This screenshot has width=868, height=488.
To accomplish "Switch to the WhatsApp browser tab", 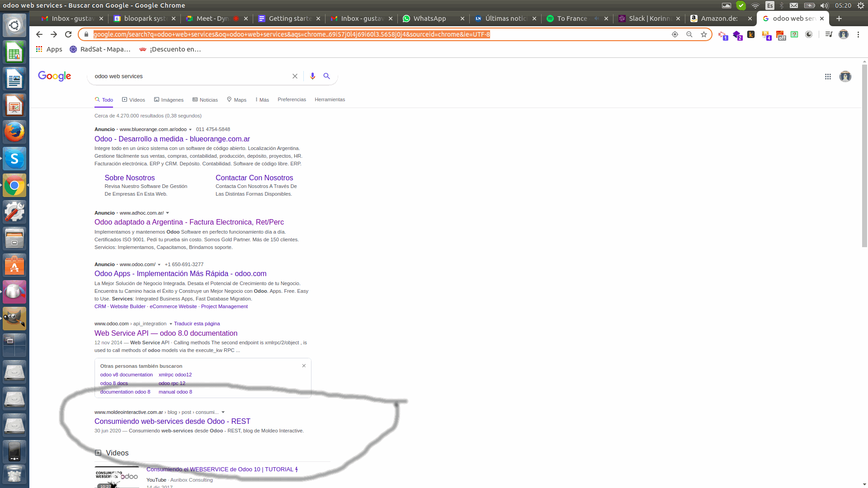I will coord(429,19).
